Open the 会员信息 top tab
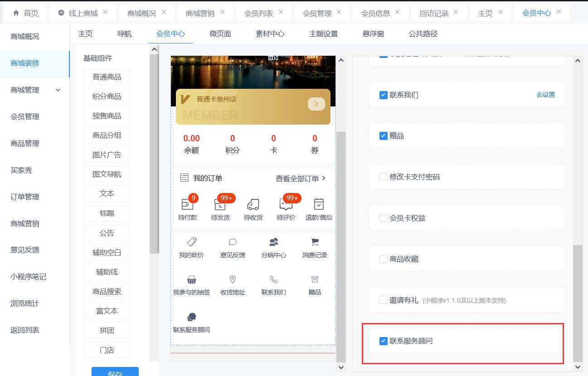 click(x=375, y=13)
